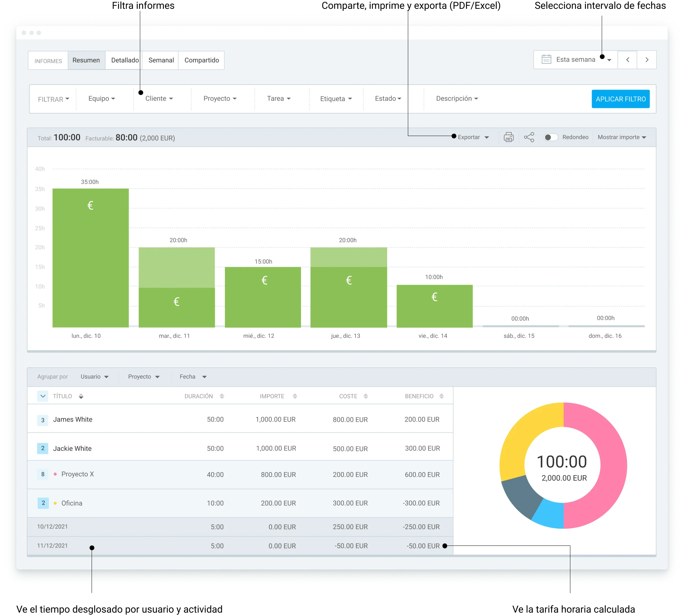Switch to the Detallado report tab

(x=125, y=60)
